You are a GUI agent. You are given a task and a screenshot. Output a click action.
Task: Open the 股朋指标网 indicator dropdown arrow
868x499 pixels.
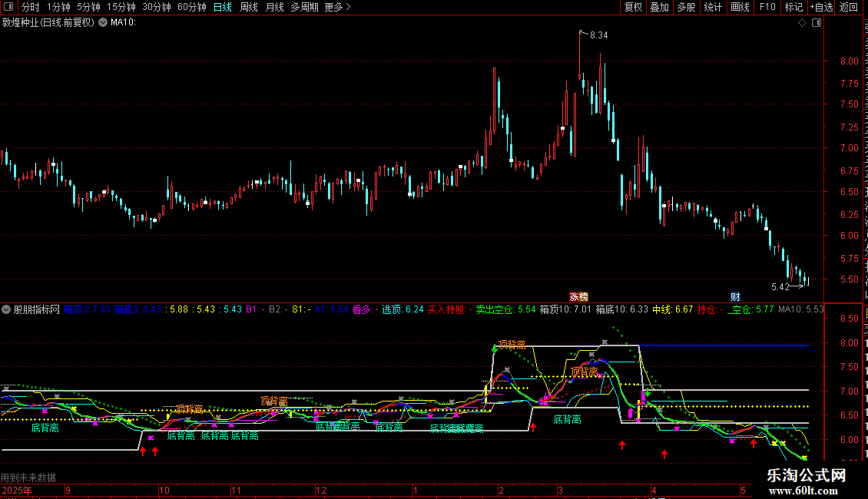[6, 310]
